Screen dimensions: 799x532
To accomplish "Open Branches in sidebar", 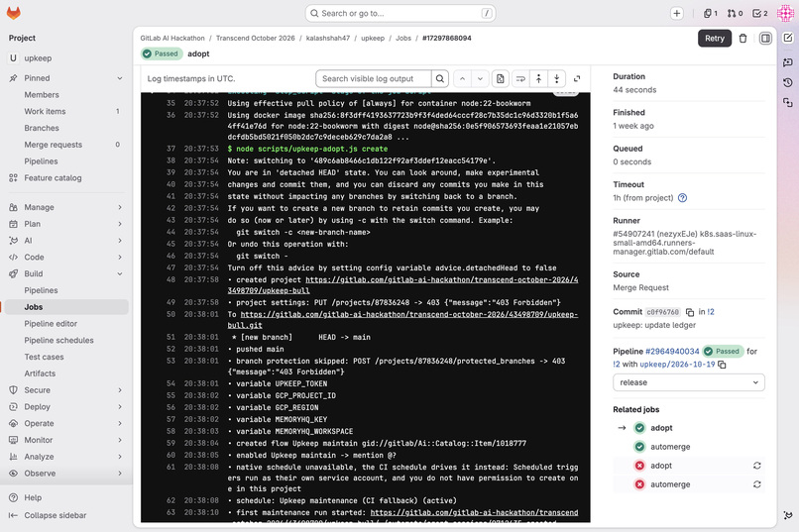I will [x=65, y=128].
